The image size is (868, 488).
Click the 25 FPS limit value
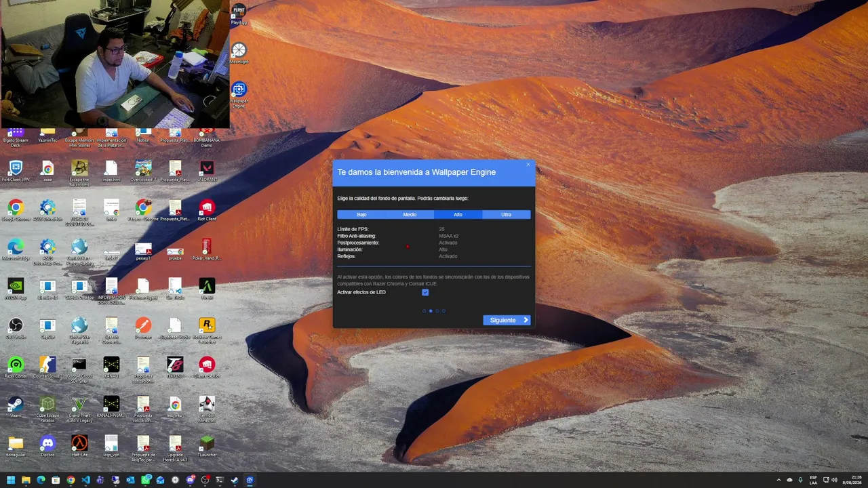coord(441,229)
